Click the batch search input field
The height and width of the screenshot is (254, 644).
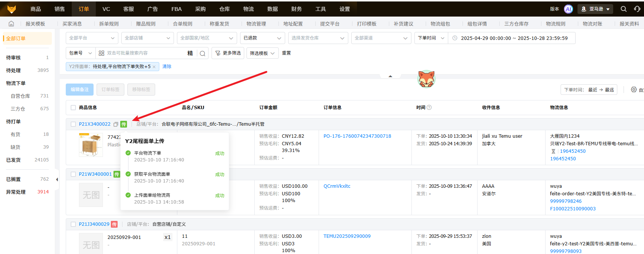click(x=147, y=53)
